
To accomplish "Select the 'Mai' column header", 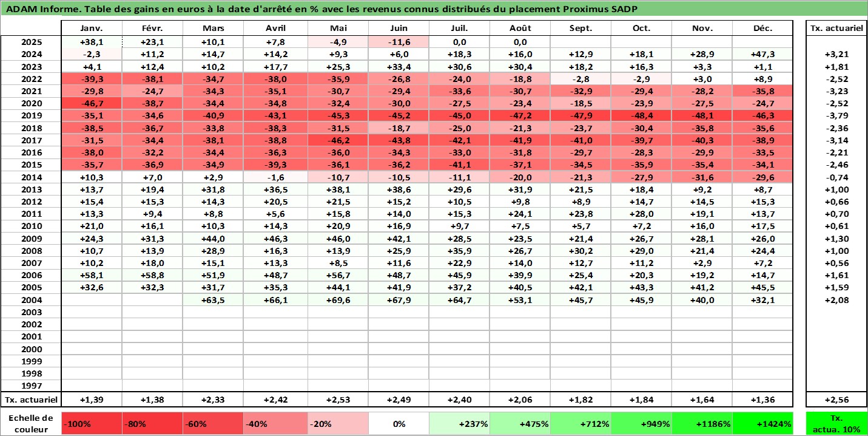I will [x=338, y=29].
